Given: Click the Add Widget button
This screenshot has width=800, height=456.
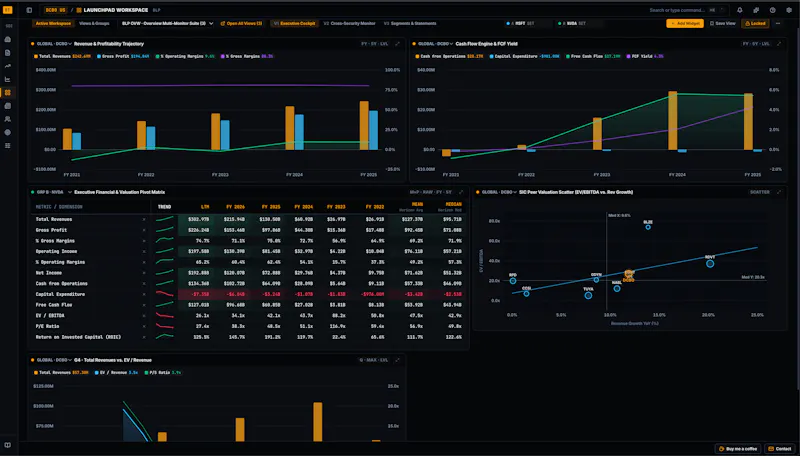Looking at the screenshot, I should 685,23.
